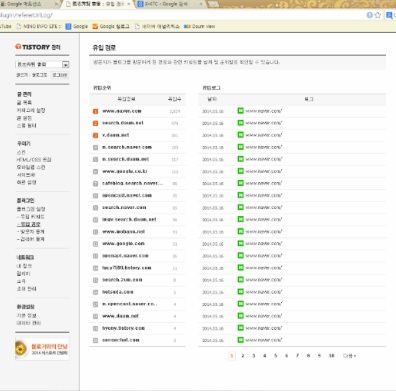396x391 pixels.
Task: Click v.daum.net in the ranking list
Action: coord(116,135)
